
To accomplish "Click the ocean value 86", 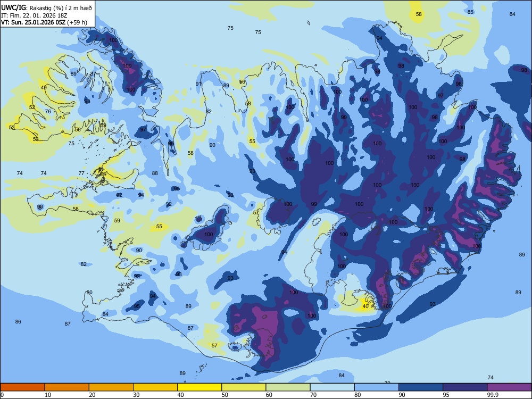I will (18, 322).
